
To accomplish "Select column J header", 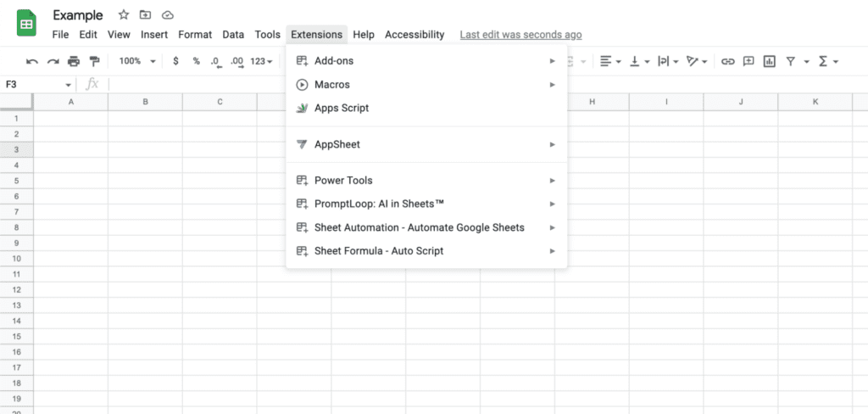I will pos(741,102).
